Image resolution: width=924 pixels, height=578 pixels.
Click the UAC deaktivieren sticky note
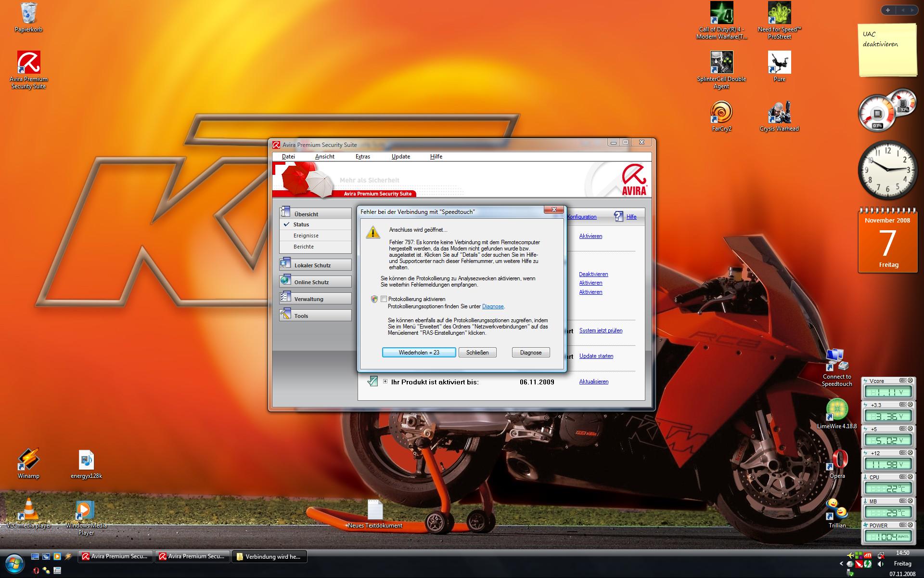pos(887,51)
